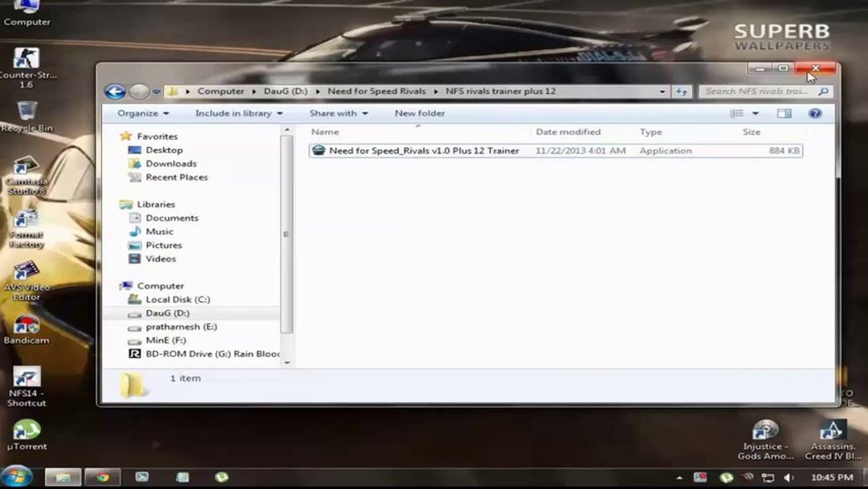Open Documents library

point(172,218)
